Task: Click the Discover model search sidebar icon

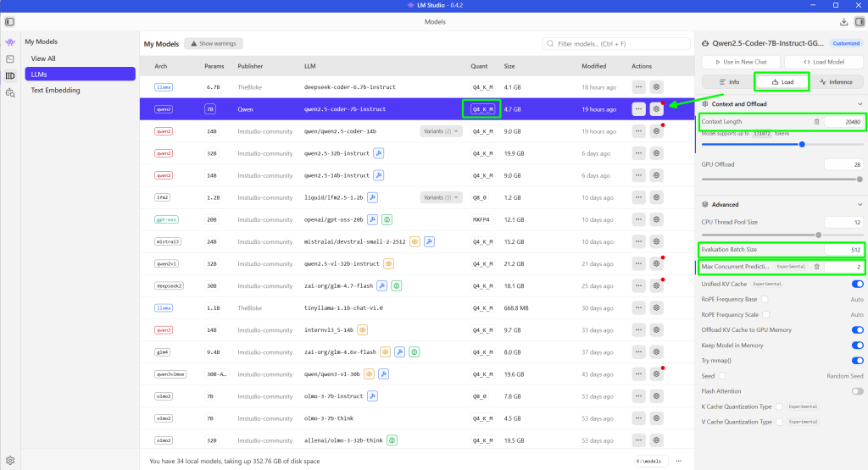Action: coord(10,92)
